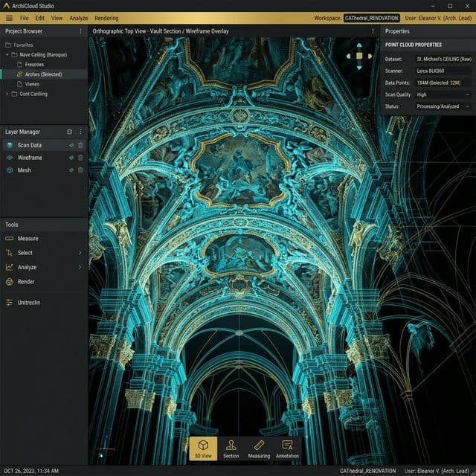Open the Rendering menu
The width and height of the screenshot is (476, 476).
106,18
